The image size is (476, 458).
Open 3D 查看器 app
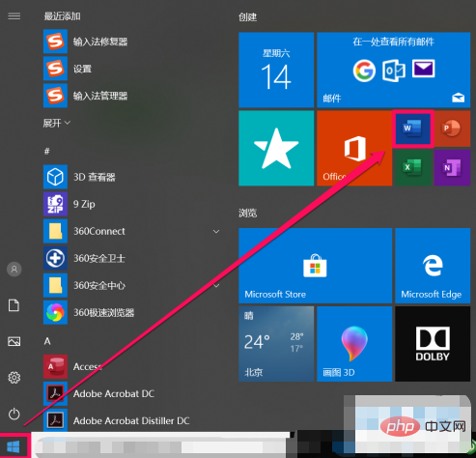tap(132, 177)
